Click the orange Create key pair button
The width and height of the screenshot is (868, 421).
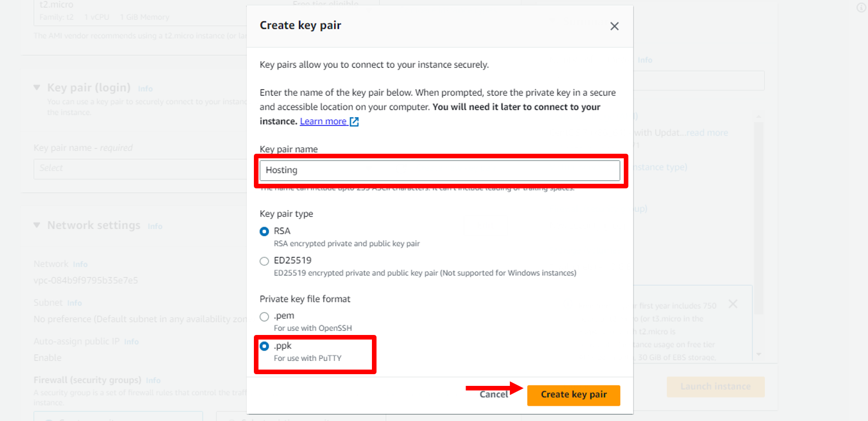[x=573, y=395]
